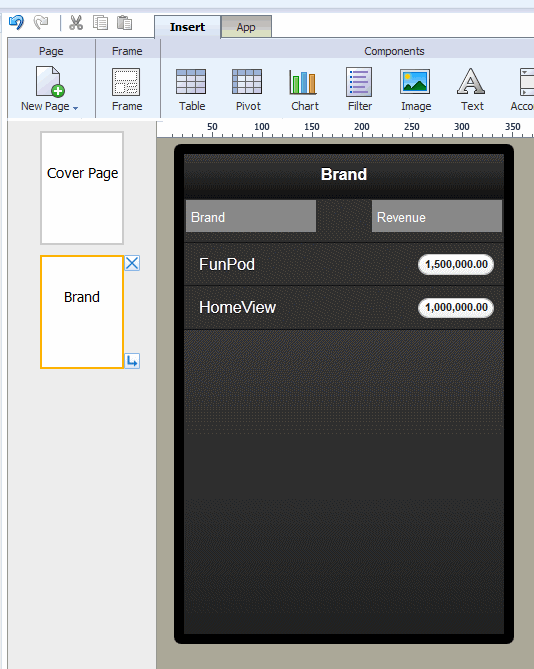Insert an Image component
The width and height of the screenshot is (534, 669).
(x=416, y=90)
